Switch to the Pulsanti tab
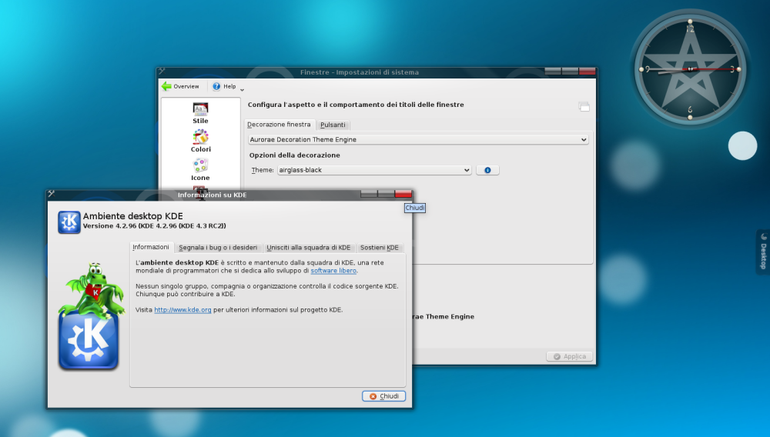The image size is (770, 437). [333, 125]
